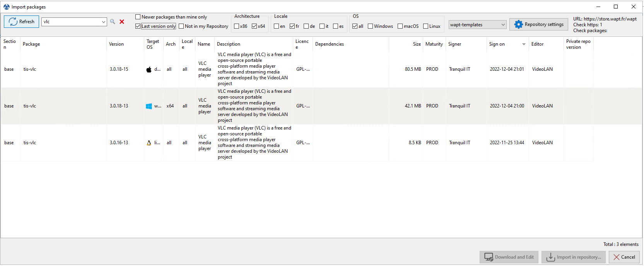
Task: Sort by the Version column header
Action: coord(116,44)
